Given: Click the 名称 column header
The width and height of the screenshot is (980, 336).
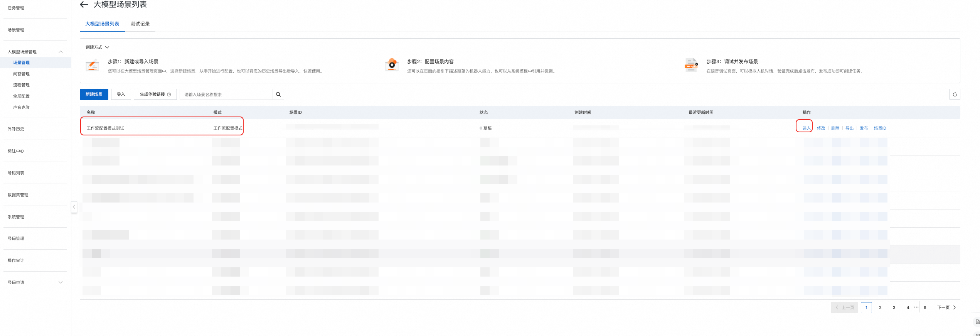Looking at the screenshot, I should click(91, 112).
